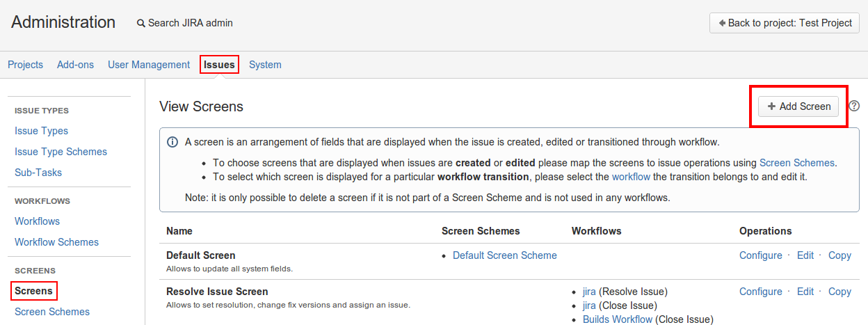Go back to project Test Project
The width and height of the screenshot is (868, 325).
click(x=785, y=23)
